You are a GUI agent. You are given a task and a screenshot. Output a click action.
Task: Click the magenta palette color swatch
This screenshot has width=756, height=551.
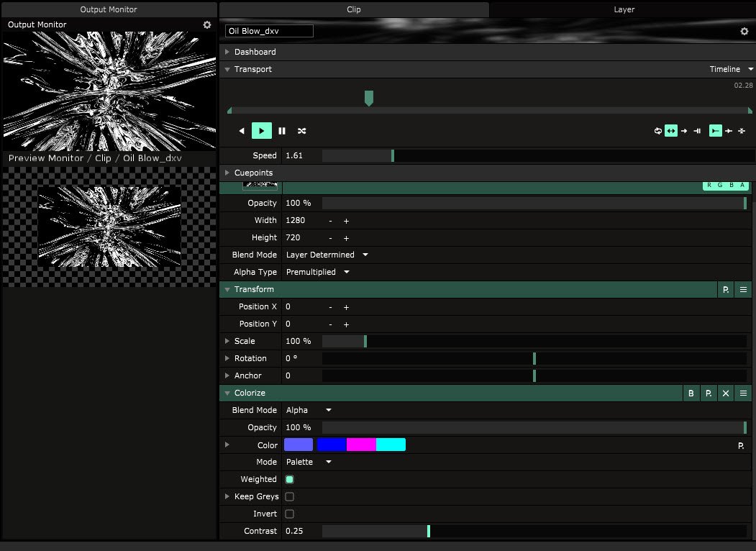point(361,445)
